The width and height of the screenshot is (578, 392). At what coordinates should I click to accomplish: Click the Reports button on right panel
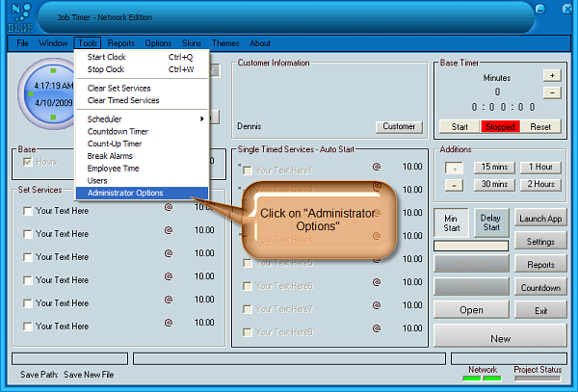tap(540, 265)
